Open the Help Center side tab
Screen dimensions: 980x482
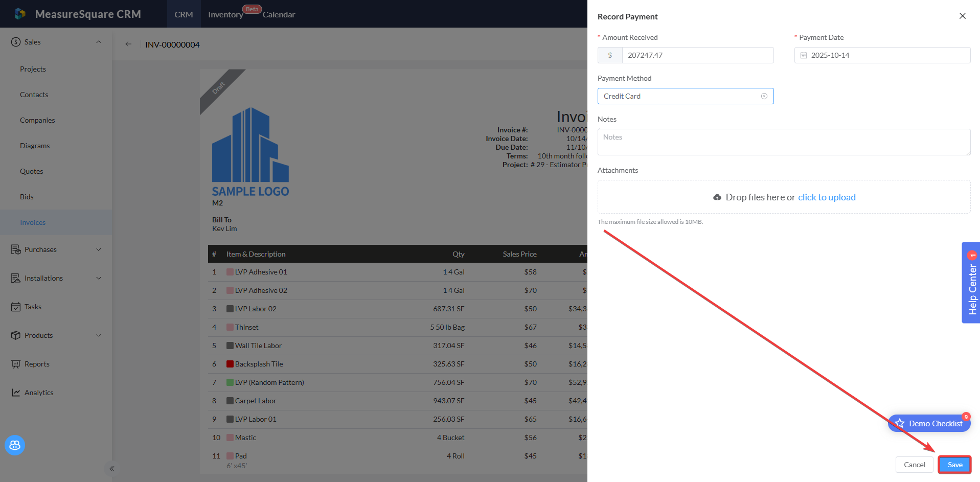(971, 283)
